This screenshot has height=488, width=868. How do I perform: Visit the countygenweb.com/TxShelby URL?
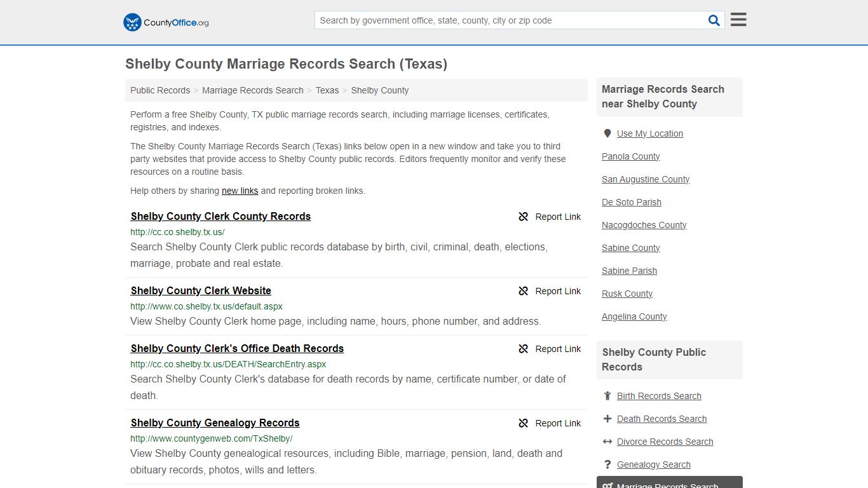(212, 438)
